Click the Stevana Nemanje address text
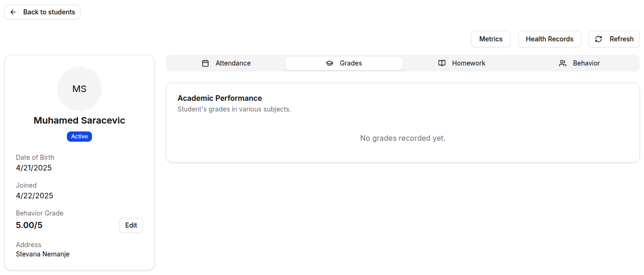Screen dimensions: 644x275 tap(42, 254)
